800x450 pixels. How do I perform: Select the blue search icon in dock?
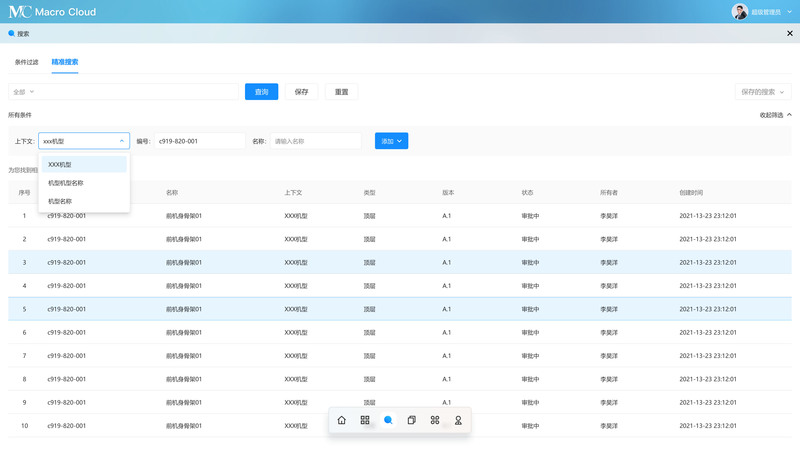click(x=388, y=420)
